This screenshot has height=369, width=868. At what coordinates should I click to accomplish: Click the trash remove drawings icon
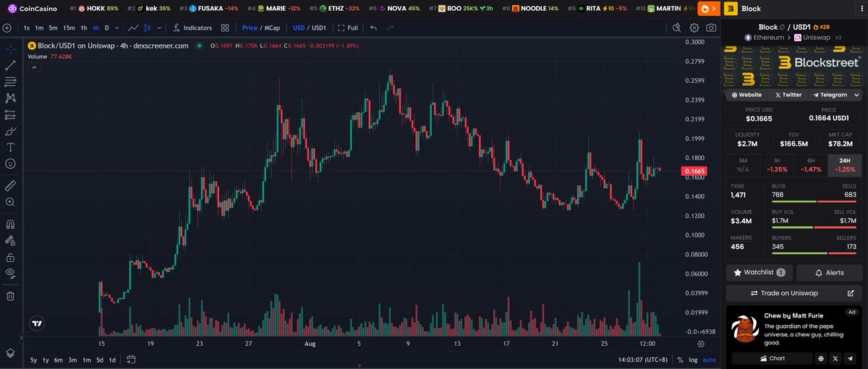(11, 295)
